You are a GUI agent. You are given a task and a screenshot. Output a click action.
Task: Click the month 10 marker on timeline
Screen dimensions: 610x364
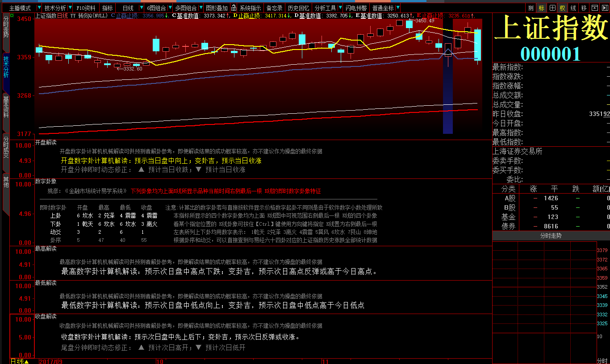tap(159, 361)
